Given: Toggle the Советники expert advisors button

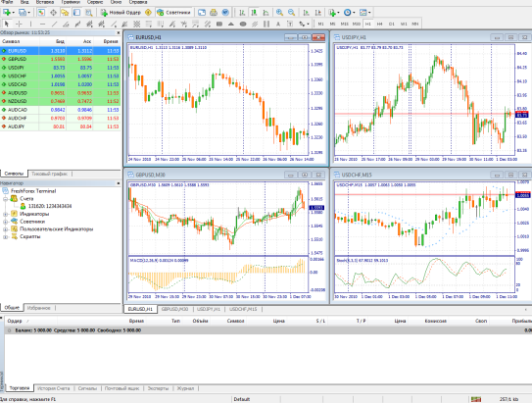Looking at the screenshot, I should (173, 13).
